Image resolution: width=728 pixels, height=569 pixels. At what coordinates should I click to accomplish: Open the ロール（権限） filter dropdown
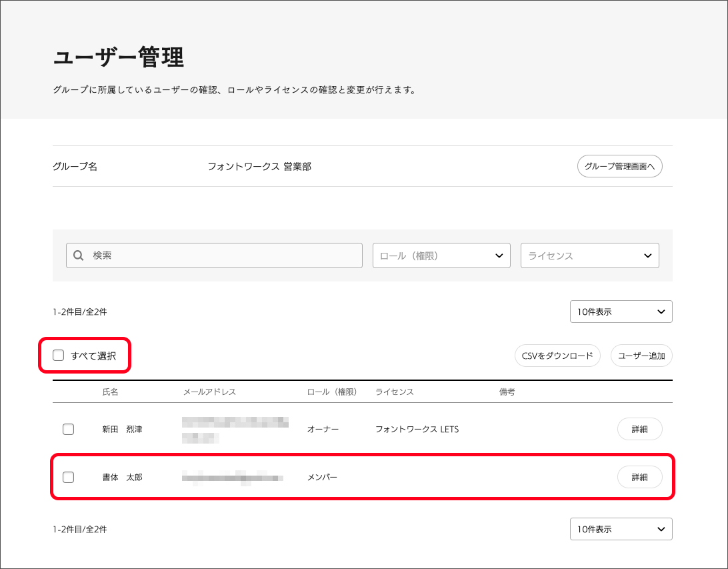pos(441,255)
